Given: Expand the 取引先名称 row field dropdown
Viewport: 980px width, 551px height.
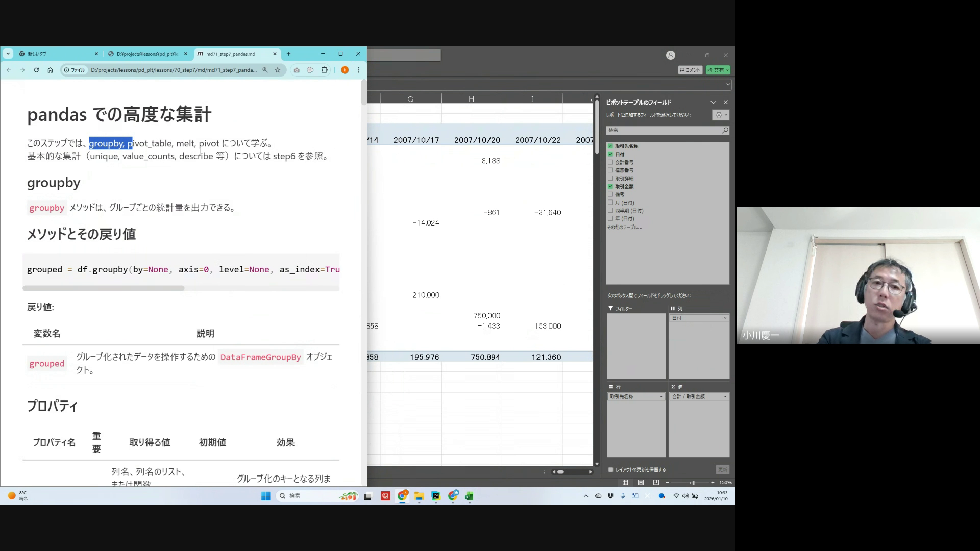Looking at the screenshot, I should [661, 397].
